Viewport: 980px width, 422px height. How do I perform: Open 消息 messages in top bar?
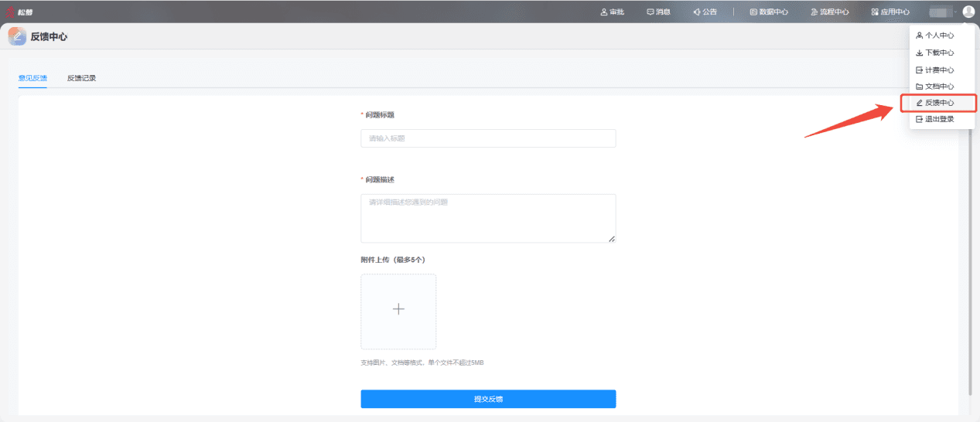pos(658,12)
